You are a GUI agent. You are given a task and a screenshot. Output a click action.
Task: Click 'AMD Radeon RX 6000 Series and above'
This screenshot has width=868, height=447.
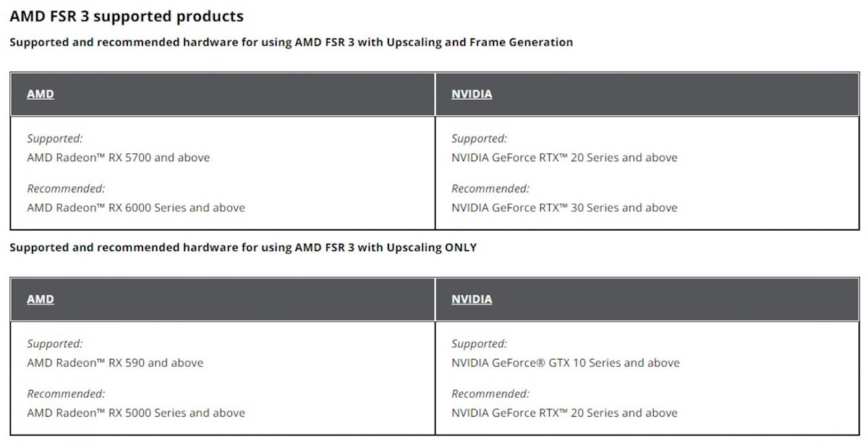(x=136, y=208)
